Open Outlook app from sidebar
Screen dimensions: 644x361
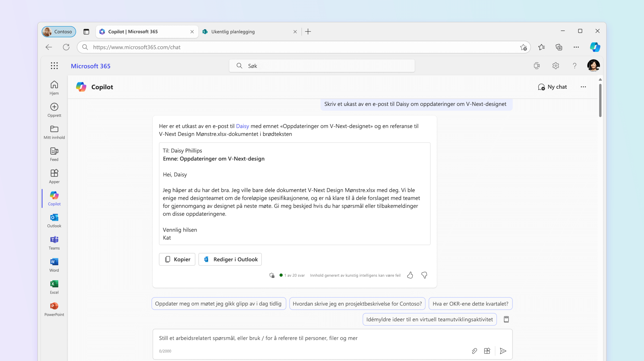[54, 220]
